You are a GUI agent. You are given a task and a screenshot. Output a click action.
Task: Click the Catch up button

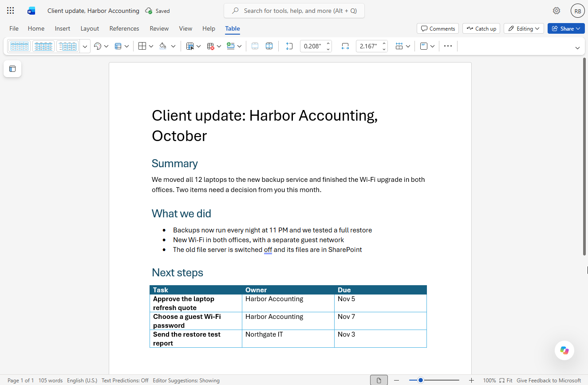(481, 28)
